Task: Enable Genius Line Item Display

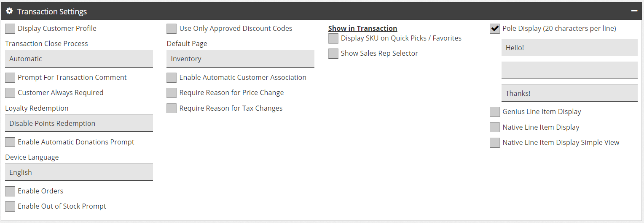Action: pyautogui.click(x=495, y=112)
